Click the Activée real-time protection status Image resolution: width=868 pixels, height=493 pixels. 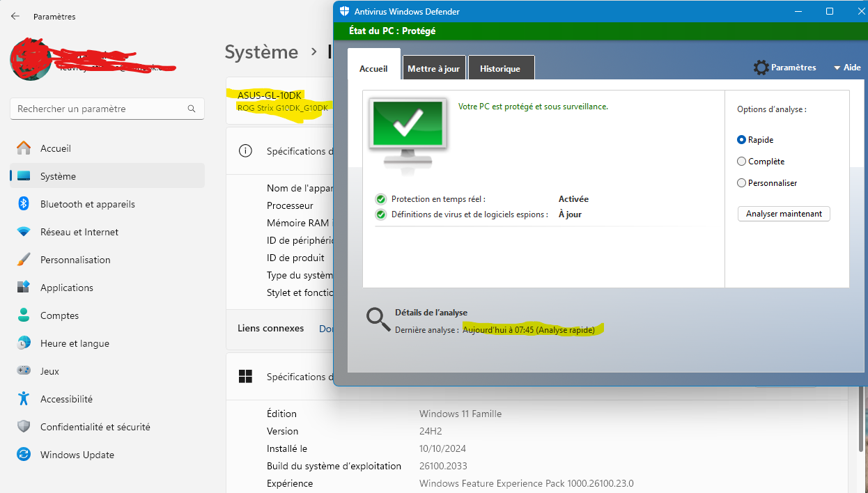573,199
